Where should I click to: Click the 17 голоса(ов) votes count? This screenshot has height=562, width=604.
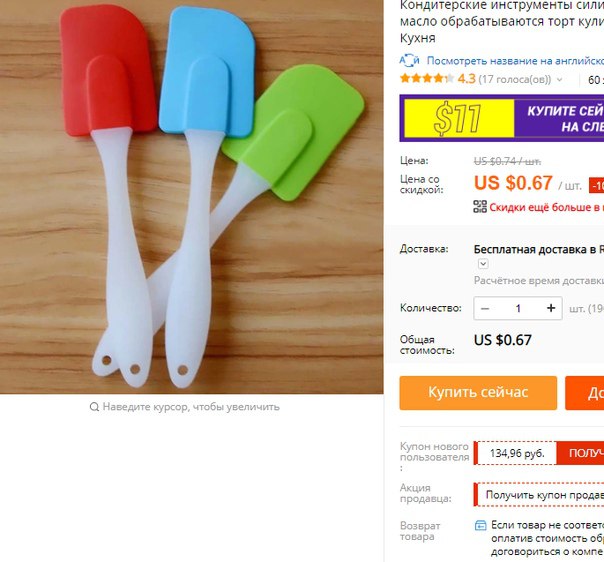(x=515, y=80)
